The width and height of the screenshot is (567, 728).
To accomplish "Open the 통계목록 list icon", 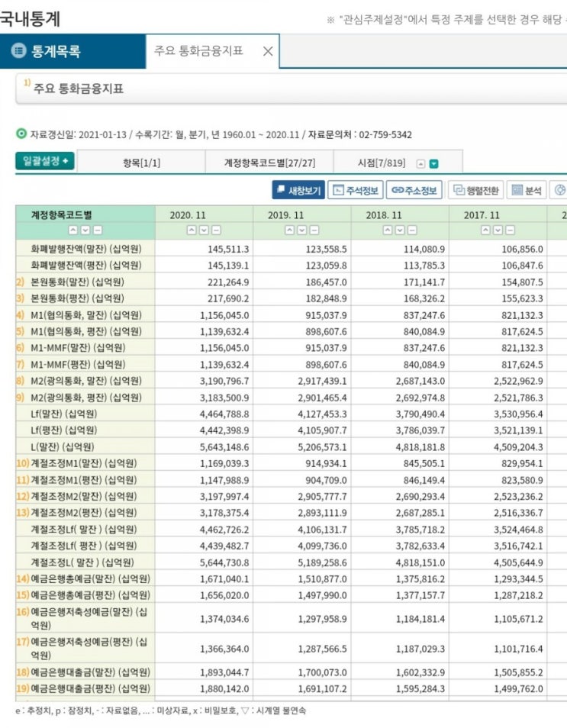I will (x=18, y=50).
